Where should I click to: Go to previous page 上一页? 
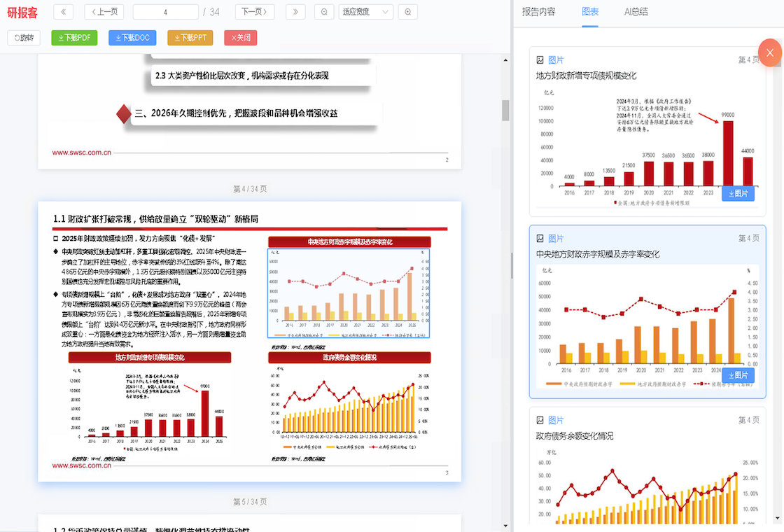(x=104, y=12)
